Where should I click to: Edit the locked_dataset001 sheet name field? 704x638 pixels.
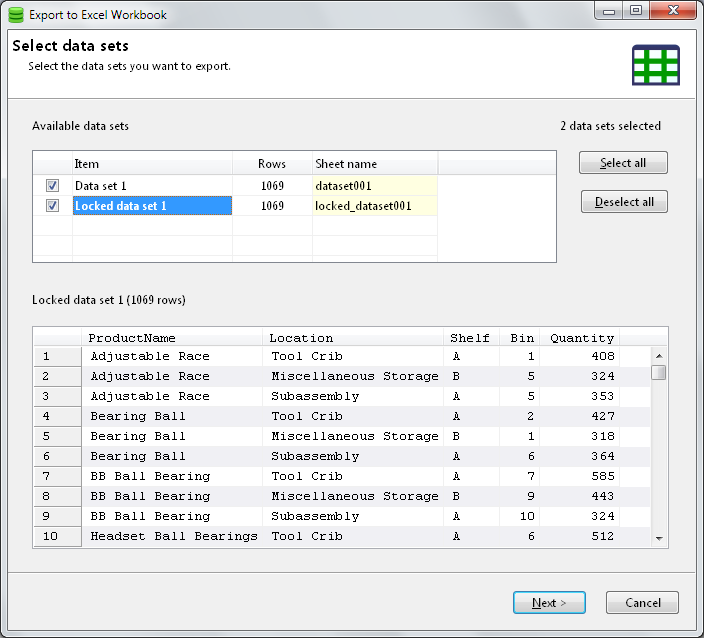click(x=374, y=206)
